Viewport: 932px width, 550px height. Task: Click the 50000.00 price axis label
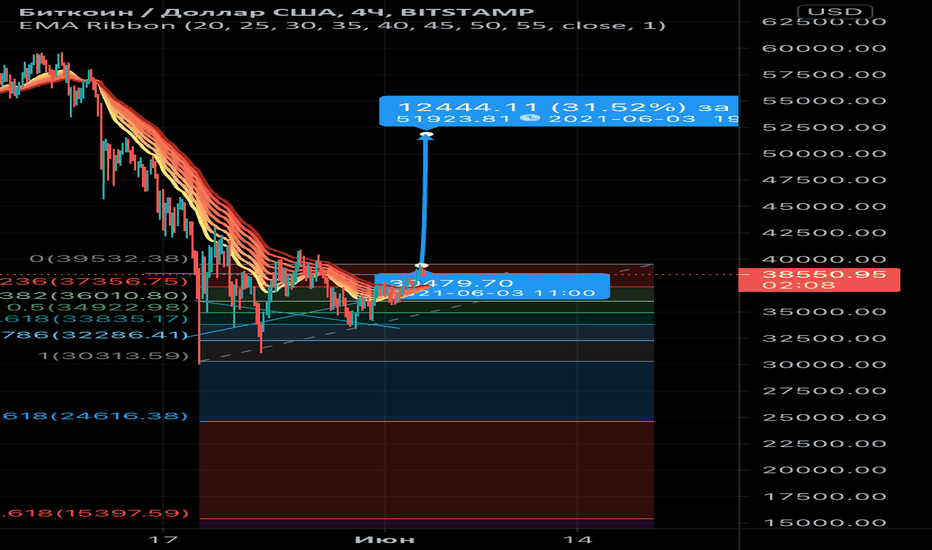[x=824, y=153]
